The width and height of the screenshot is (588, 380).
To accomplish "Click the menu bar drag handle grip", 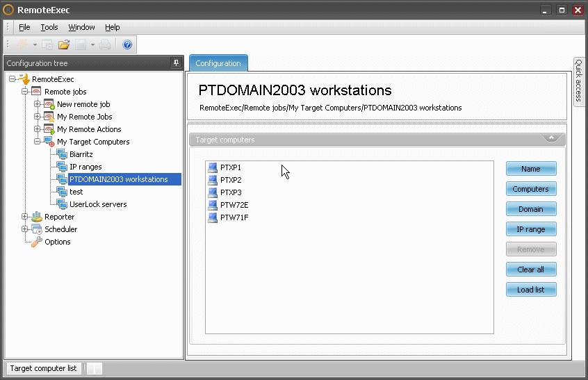I will point(8,27).
